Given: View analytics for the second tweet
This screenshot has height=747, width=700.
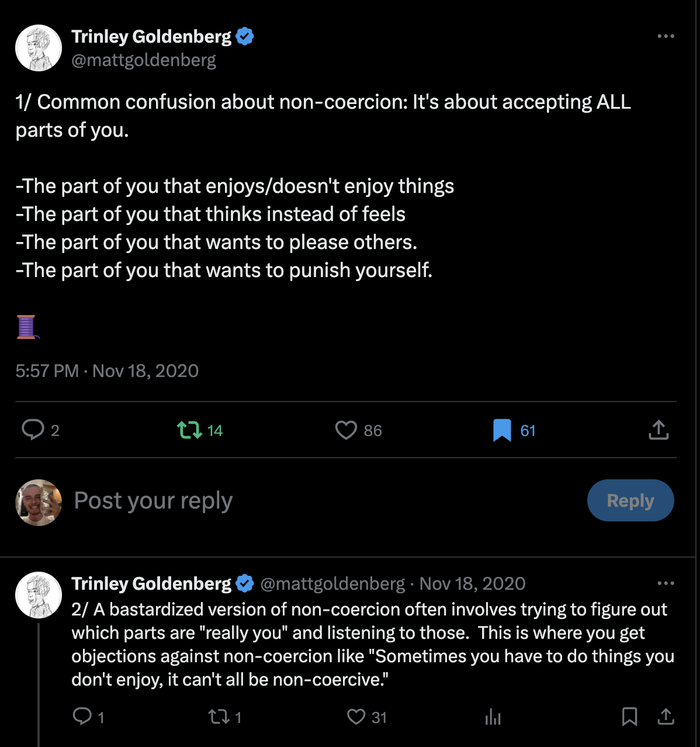Looking at the screenshot, I should pyautogui.click(x=493, y=717).
